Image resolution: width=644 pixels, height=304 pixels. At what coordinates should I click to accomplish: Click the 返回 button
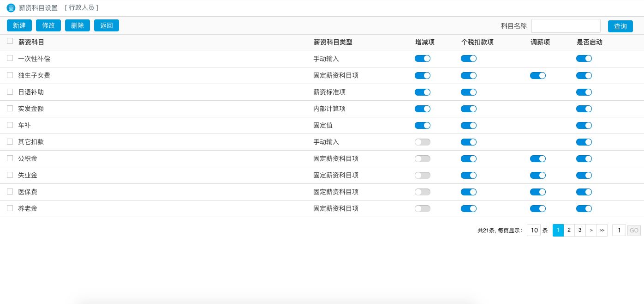point(107,25)
